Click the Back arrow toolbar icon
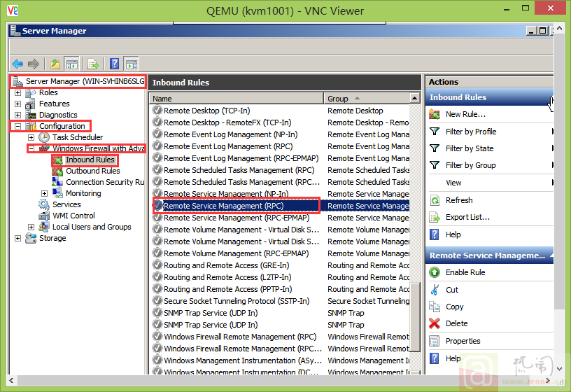This screenshot has width=571, height=392. [x=17, y=64]
